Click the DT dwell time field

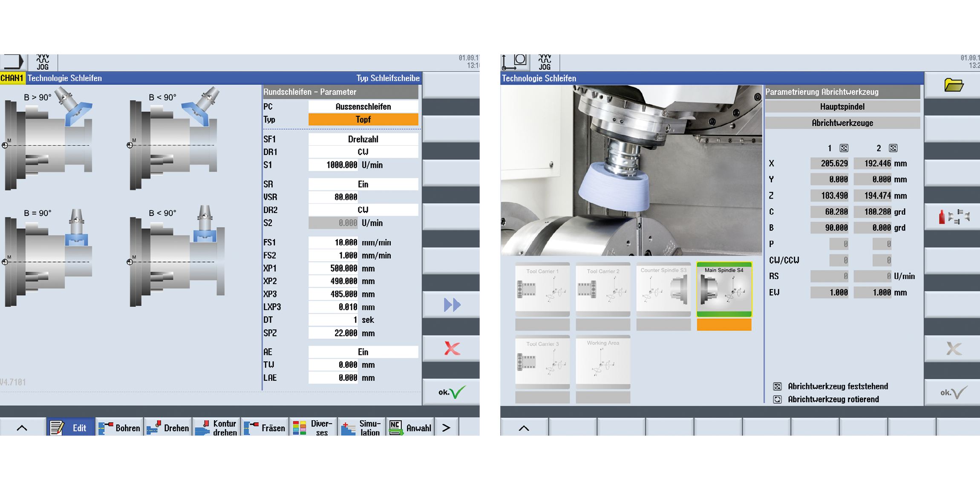333,320
